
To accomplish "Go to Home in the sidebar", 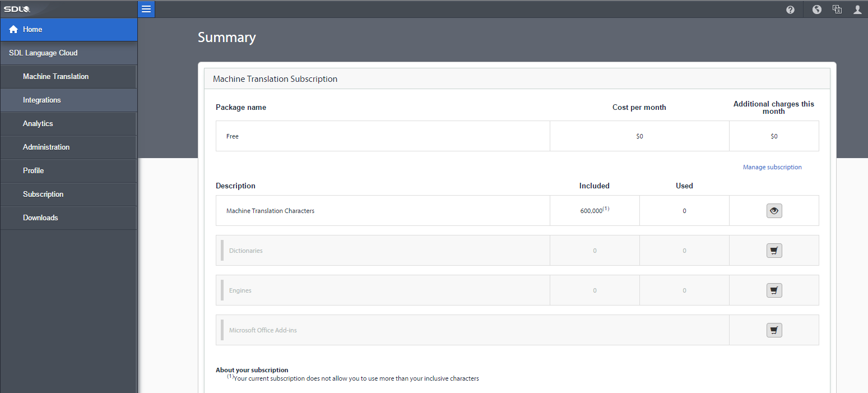I will click(x=33, y=30).
